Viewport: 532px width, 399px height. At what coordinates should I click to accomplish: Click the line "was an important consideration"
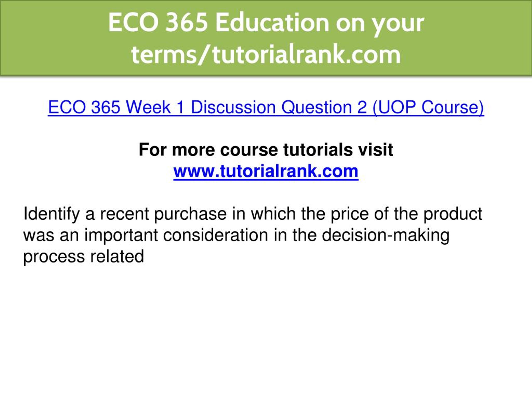point(236,235)
